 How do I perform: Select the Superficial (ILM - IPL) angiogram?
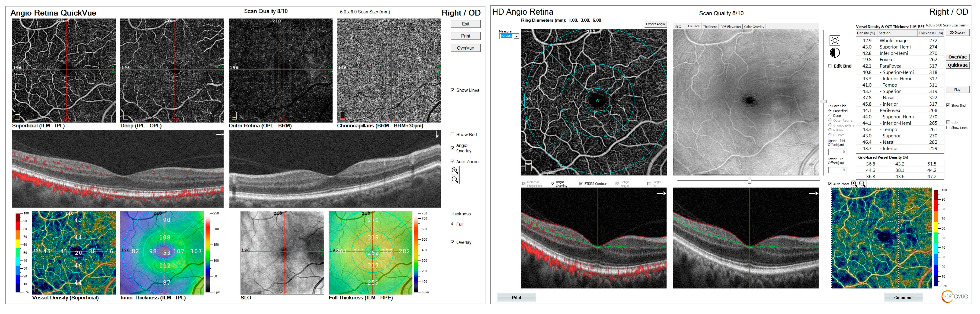[64, 70]
